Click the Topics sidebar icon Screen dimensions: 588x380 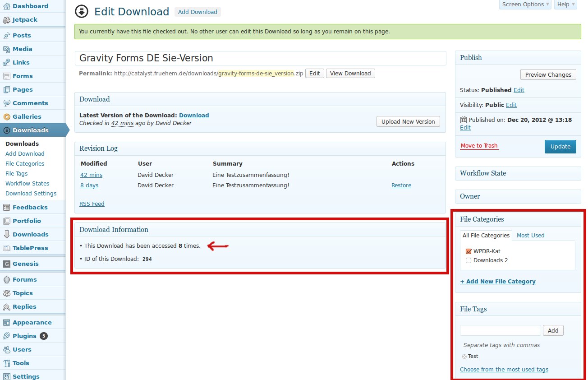[7, 293]
